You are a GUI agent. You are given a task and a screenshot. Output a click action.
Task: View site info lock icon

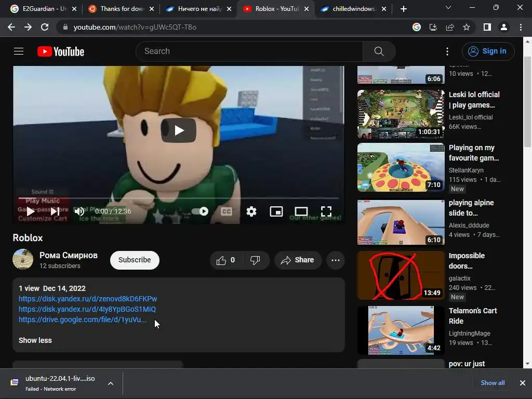point(65,27)
